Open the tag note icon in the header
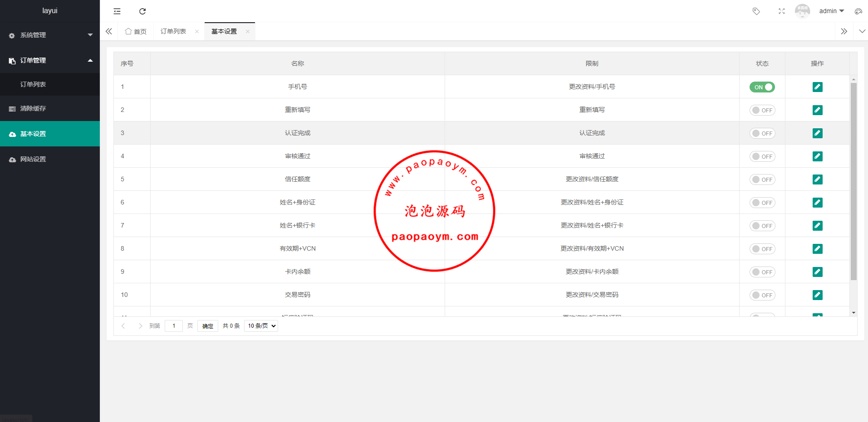The height and width of the screenshot is (422, 868). click(756, 11)
